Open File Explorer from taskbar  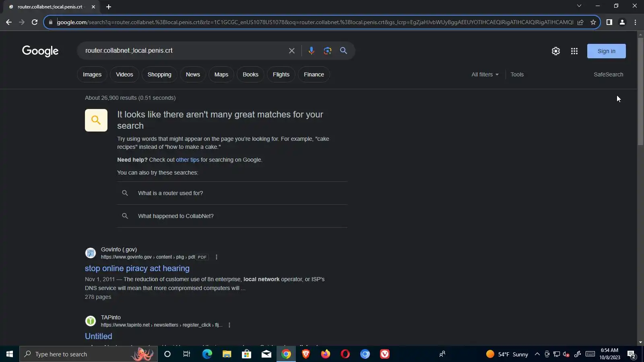pyautogui.click(x=227, y=354)
